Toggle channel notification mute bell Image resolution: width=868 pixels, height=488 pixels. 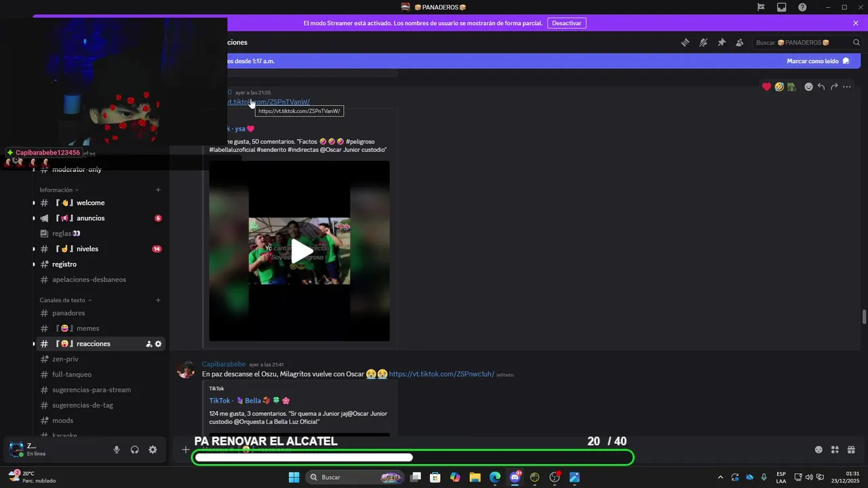coord(703,42)
